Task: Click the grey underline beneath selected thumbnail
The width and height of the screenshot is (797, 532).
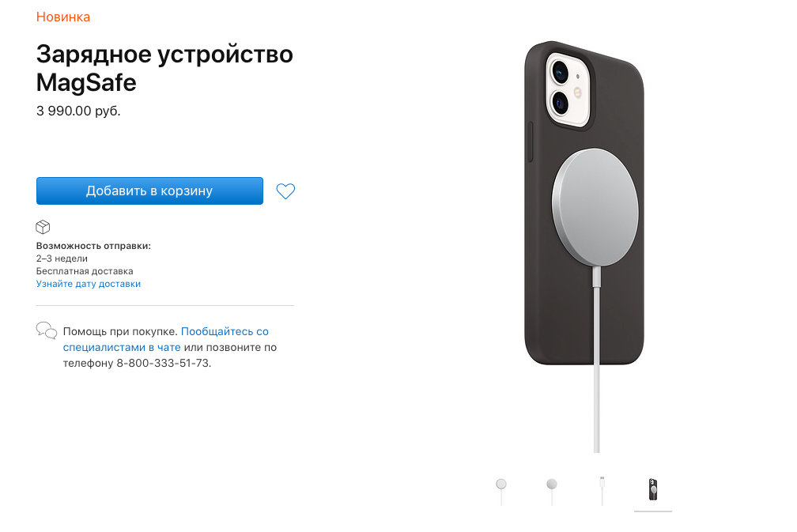Action: 653,511
